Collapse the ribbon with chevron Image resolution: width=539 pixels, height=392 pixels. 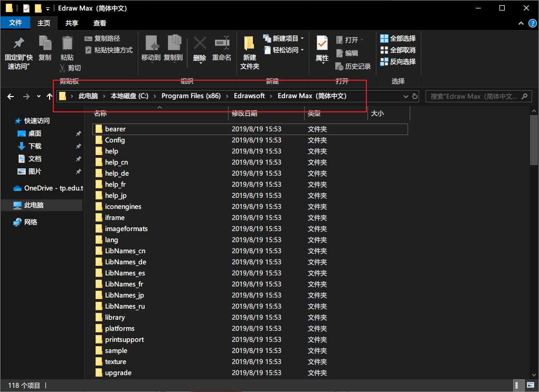coord(521,23)
